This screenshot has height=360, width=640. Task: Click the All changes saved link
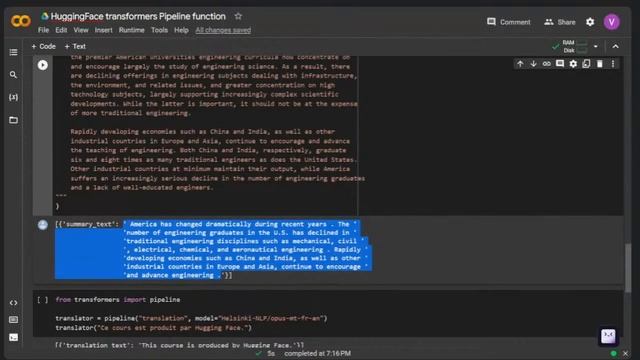click(x=223, y=30)
